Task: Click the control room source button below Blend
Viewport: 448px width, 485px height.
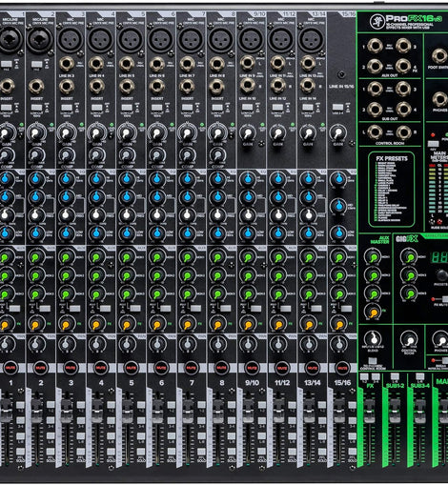Action: coord(373,361)
